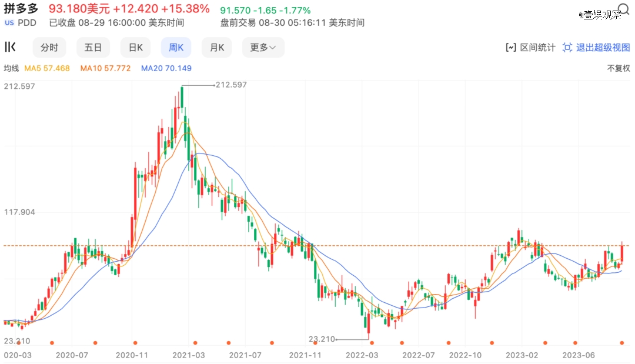The height and width of the screenshot is (364, 635).
Task: Click the tall green candle at the 212.597 peak
Action: click(182, 97)
